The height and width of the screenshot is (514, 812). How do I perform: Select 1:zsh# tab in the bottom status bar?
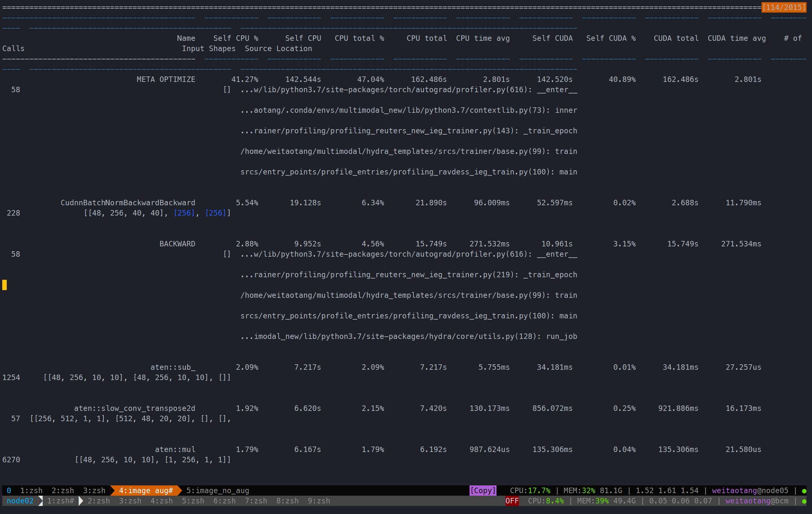(x=61, y=501)
